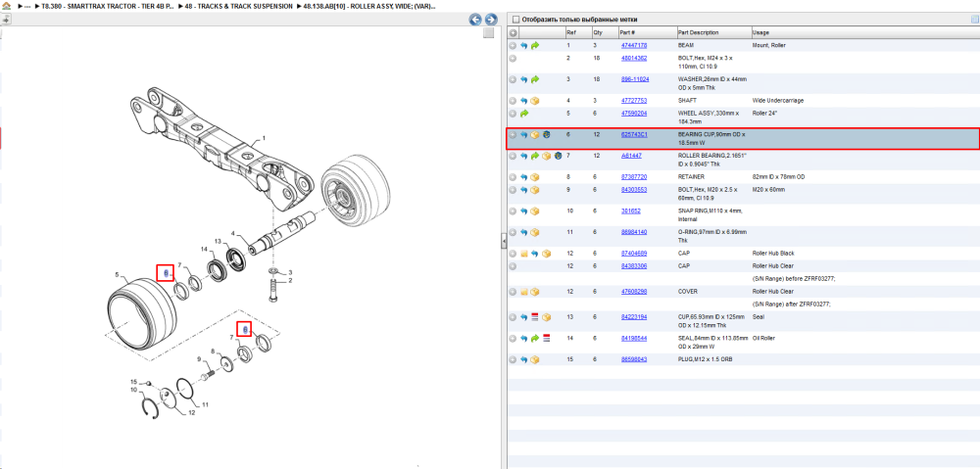Image resolution: width=980 pixels, height=469 pixels.
Task: Expand the breadcrumb ellipsis
Action: click(x=25, y=6)
